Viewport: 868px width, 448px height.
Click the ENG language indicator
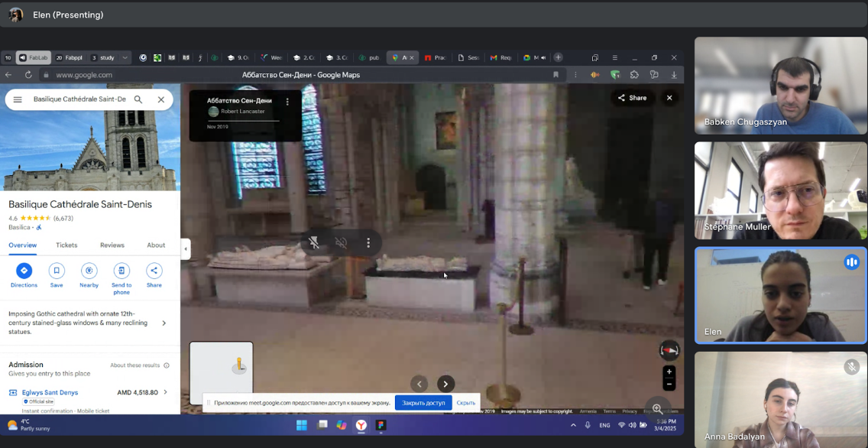click(604, 425)
